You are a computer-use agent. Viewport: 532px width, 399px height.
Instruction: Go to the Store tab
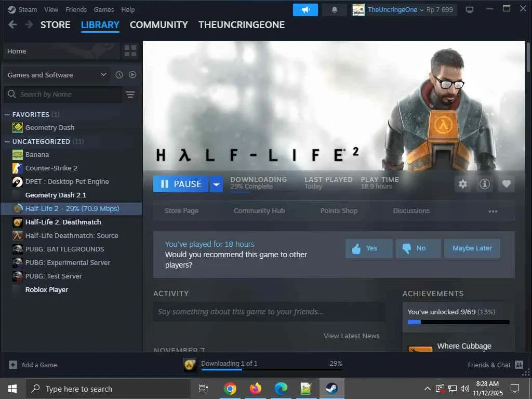(55, 25)
